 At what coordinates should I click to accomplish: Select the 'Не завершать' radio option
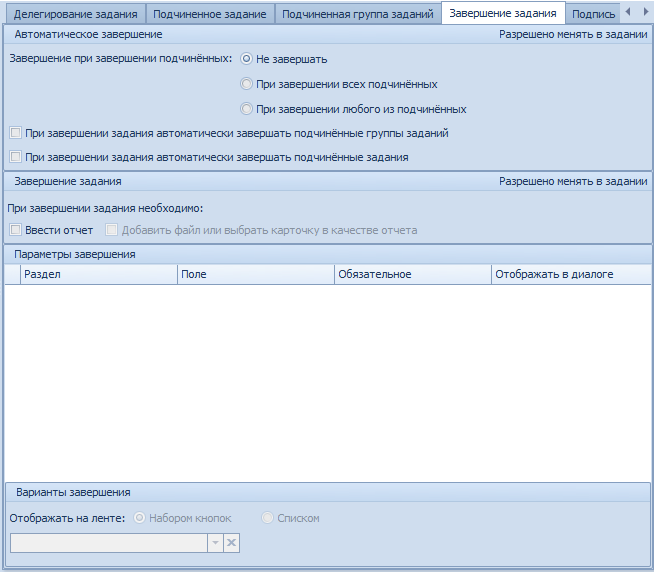click(x=247, y=59)
